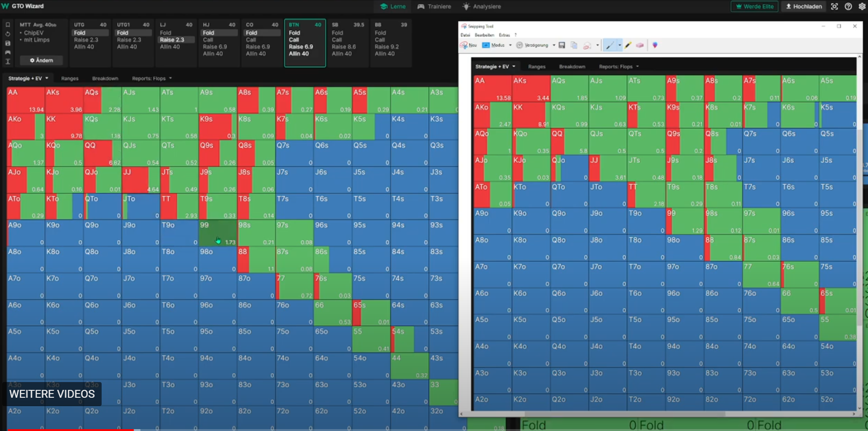Click the save disk icon in GTO sidebar
Screen dimensions: 868x431
[x=8, y=43]
